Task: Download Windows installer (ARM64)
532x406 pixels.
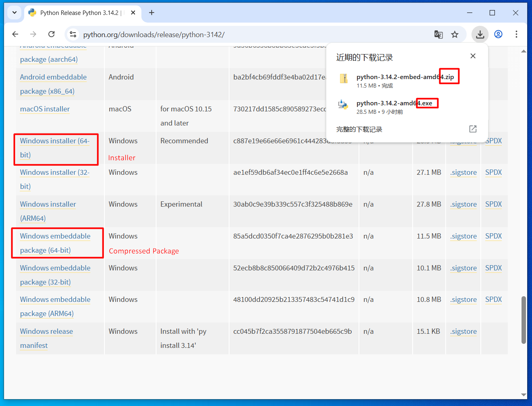Action: click(x=48, y=211)
